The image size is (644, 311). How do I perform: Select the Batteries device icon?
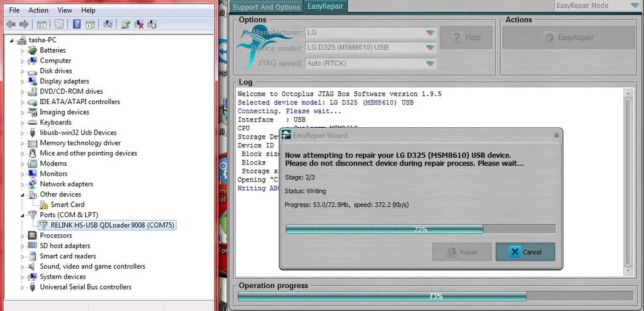33,50
